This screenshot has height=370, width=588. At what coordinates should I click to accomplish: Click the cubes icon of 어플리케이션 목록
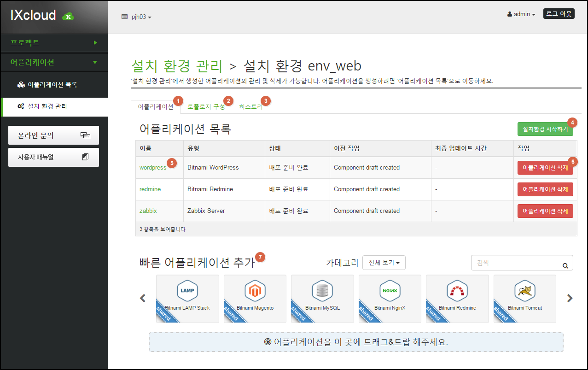tap(21, 85)
